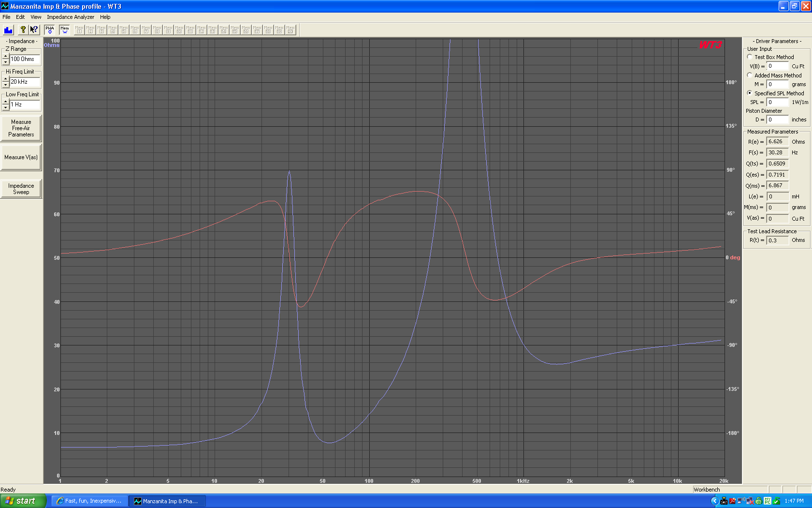Select the Mem 5 memory slot icon
The width and height of the screenshot is (812, 508).
(x=124, y=30)
